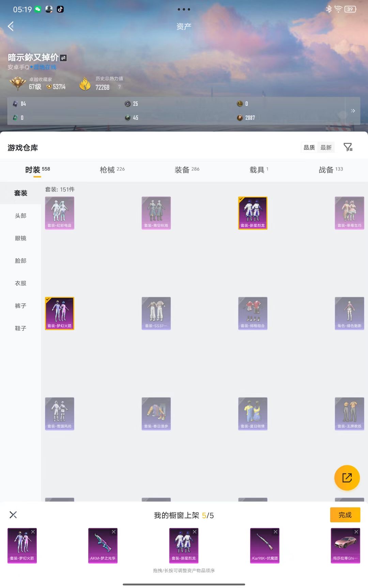Deselect the checked 套装-新星烈龙 outfit

coord(252,213)
